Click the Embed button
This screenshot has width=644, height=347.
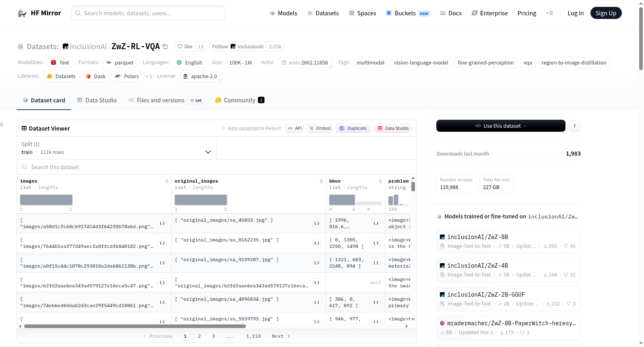[x=320, y=128]
